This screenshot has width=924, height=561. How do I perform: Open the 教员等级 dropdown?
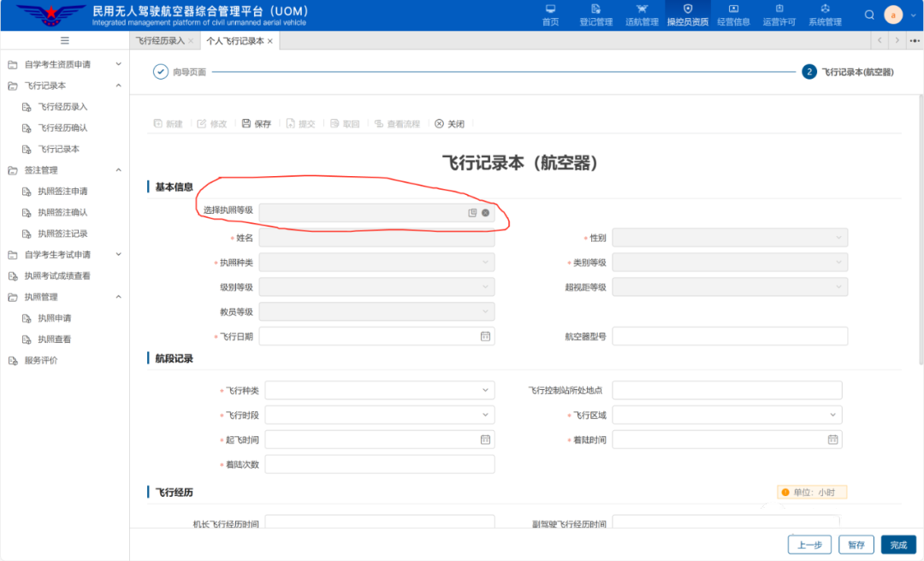click(x=376, y=312)
